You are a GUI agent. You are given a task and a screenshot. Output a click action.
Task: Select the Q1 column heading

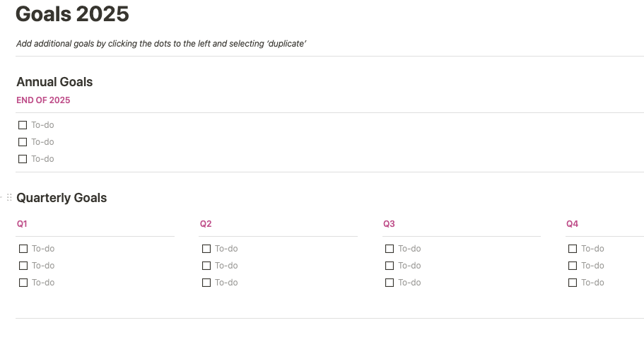coord(22,224)
